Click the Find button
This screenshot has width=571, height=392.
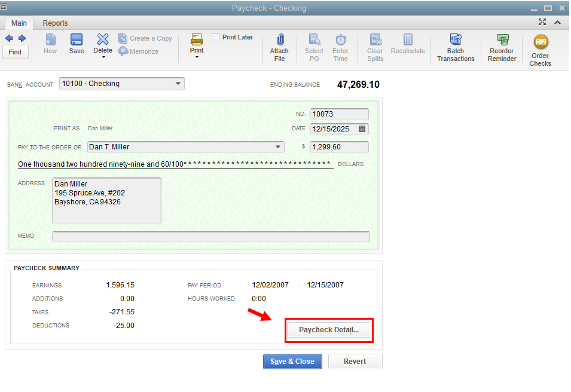click(x=15, y=52)
